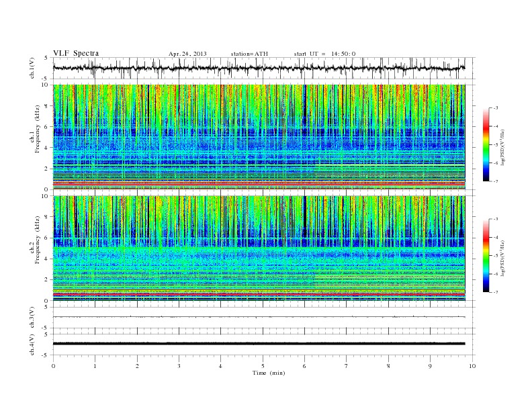The image size is (532, 411).
Task: Click the ch.1 colorbar "log(PSD)(V²/Hz)" label
Action: (x=502, y=147)
